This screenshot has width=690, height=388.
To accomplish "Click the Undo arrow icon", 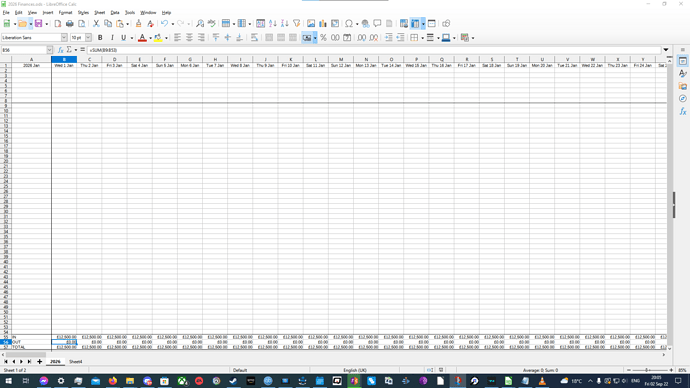I will [165, 23].
